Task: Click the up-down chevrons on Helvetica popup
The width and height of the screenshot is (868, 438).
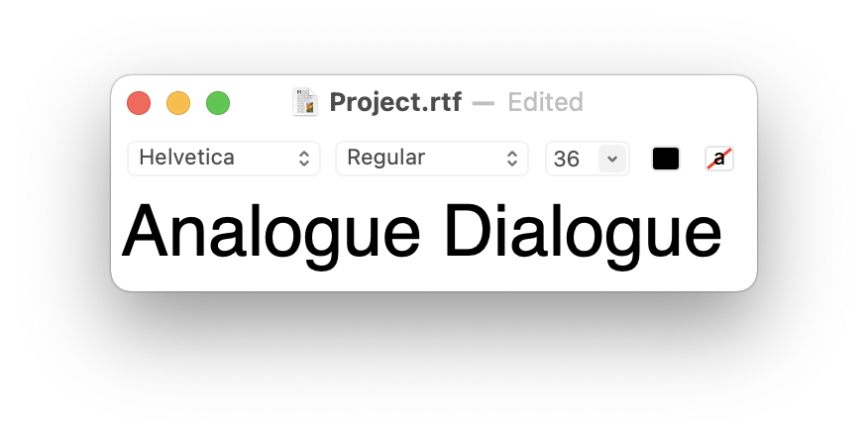Action: click(x=304, y=159)
